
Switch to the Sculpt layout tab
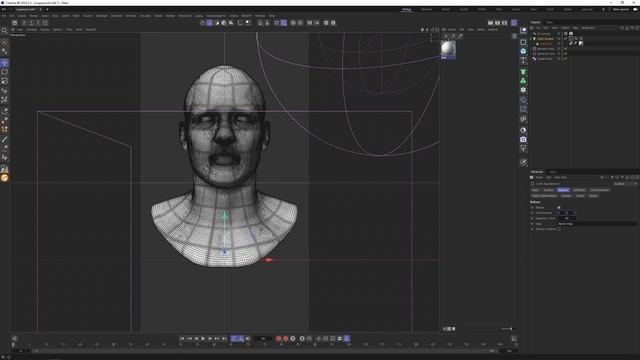pyautogui.click(x=464, y=9)
